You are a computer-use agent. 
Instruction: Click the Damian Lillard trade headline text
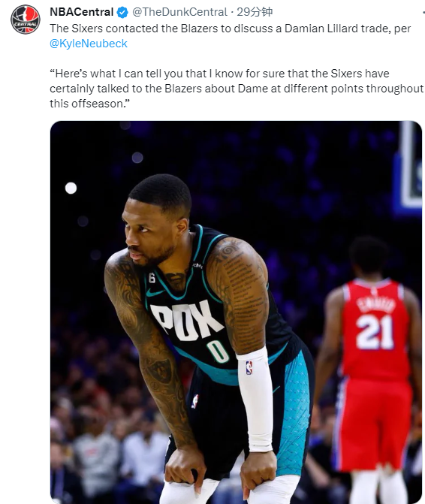pos(230,29)
